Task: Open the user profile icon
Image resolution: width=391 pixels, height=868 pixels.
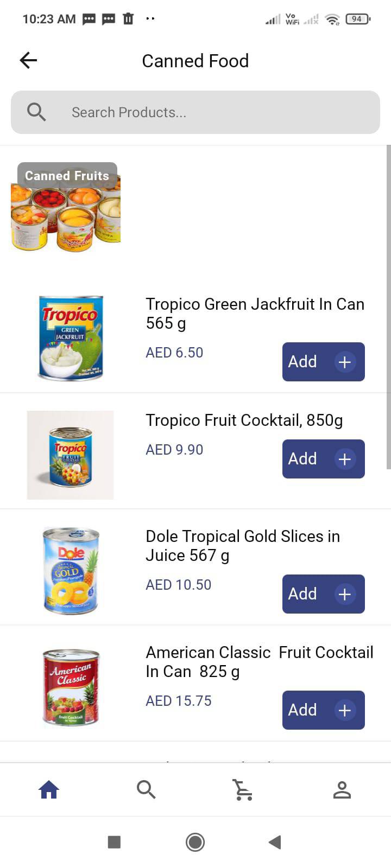Action: point(342,789)
